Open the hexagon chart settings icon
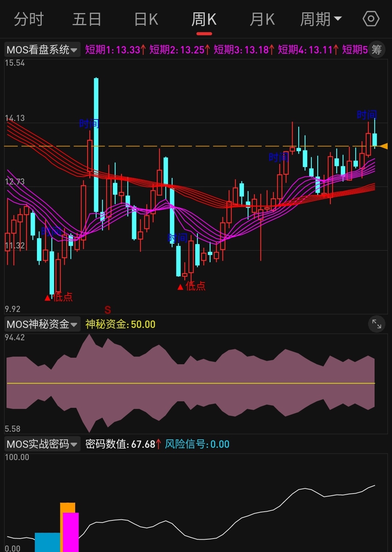The width and height of the screenshot is (392, 552). (371, 19)
